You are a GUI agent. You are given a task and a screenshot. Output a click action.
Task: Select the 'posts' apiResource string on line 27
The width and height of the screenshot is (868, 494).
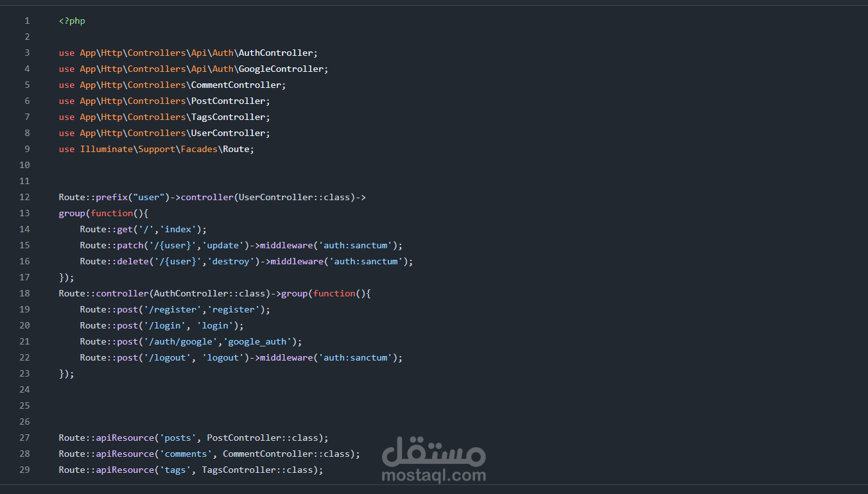pyautogui.click(x=179, y=438)
